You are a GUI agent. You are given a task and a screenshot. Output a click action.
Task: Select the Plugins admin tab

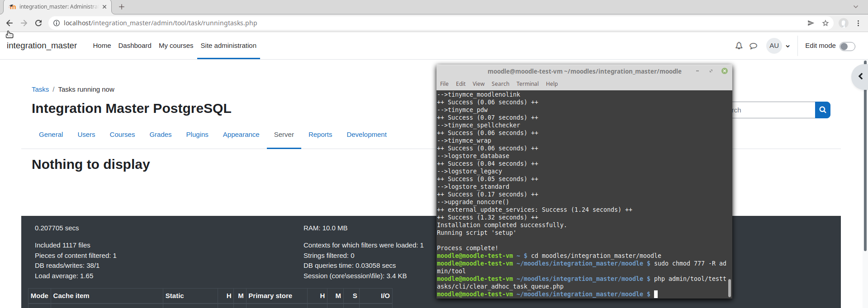[197, 135]
